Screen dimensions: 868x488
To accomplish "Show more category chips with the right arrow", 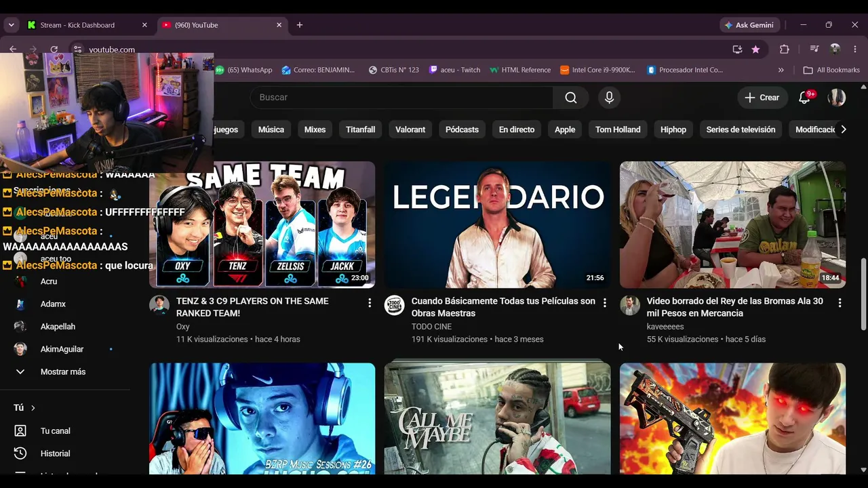I will tap(843, 129).
